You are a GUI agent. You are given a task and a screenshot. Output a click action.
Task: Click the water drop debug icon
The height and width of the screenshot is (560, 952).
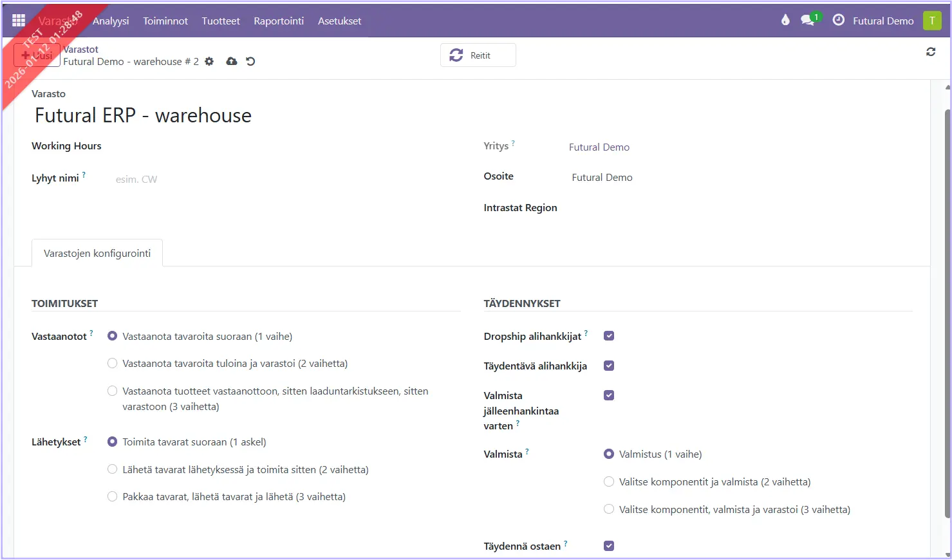[x=785, y=20]
